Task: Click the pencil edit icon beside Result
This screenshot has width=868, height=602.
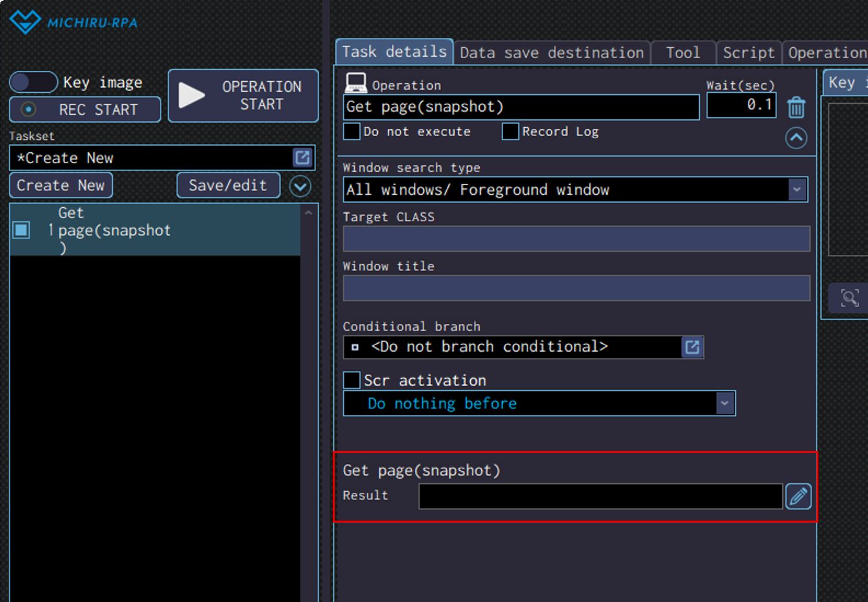Action: point(798,496)
